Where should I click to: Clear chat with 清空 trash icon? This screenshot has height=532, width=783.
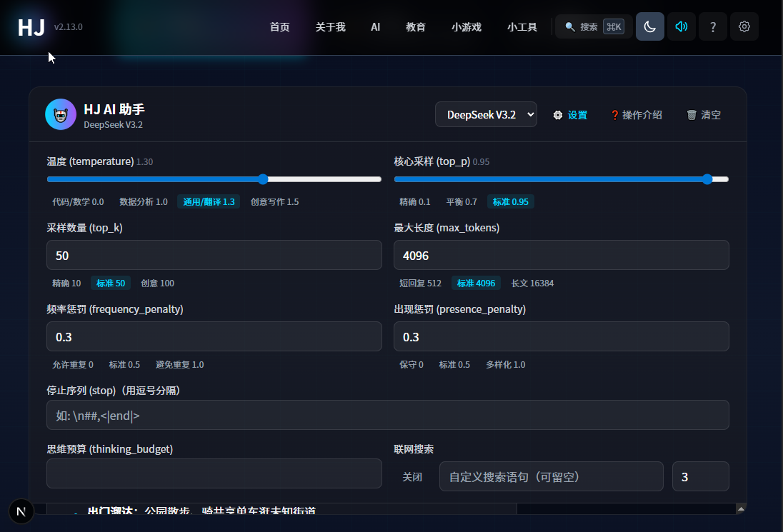[704, 115]
